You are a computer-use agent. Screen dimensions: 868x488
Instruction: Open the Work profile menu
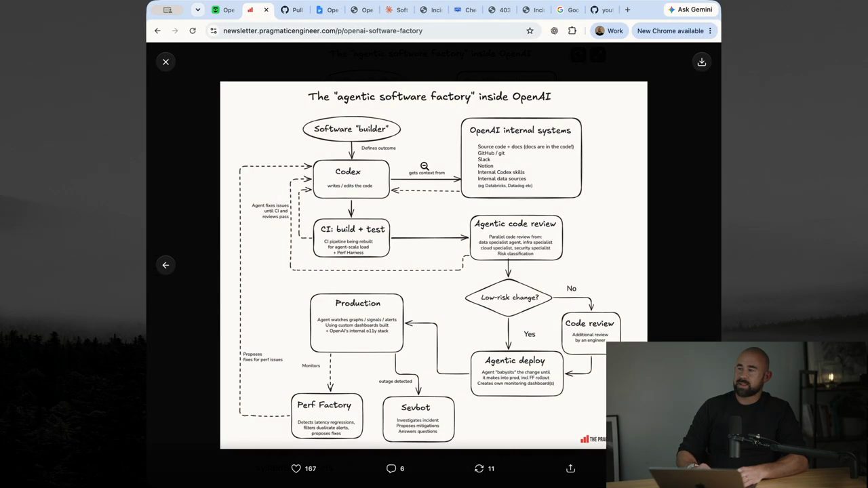click(x=609, y=30)
